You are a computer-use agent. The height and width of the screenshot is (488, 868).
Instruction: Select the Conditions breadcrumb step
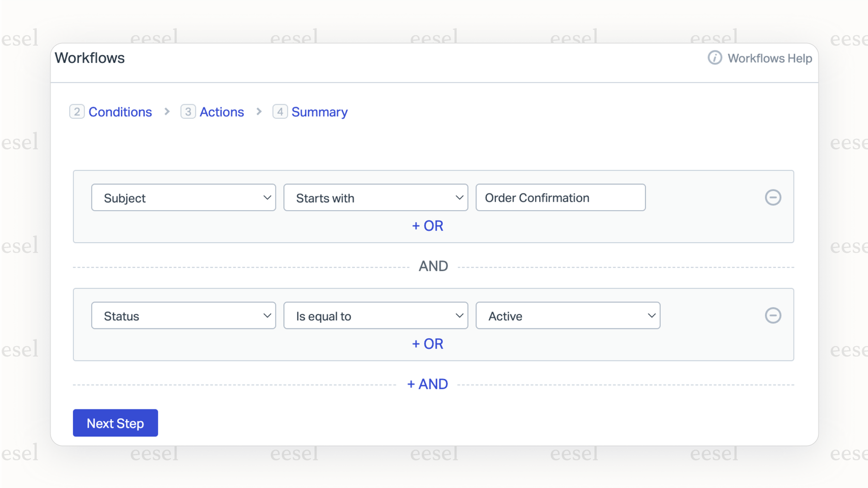(x=120, y=112)
